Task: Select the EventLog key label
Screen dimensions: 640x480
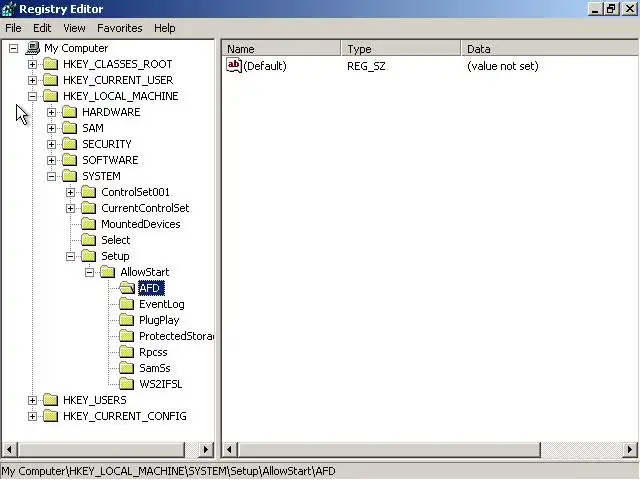Action: (x=162, y=304)
